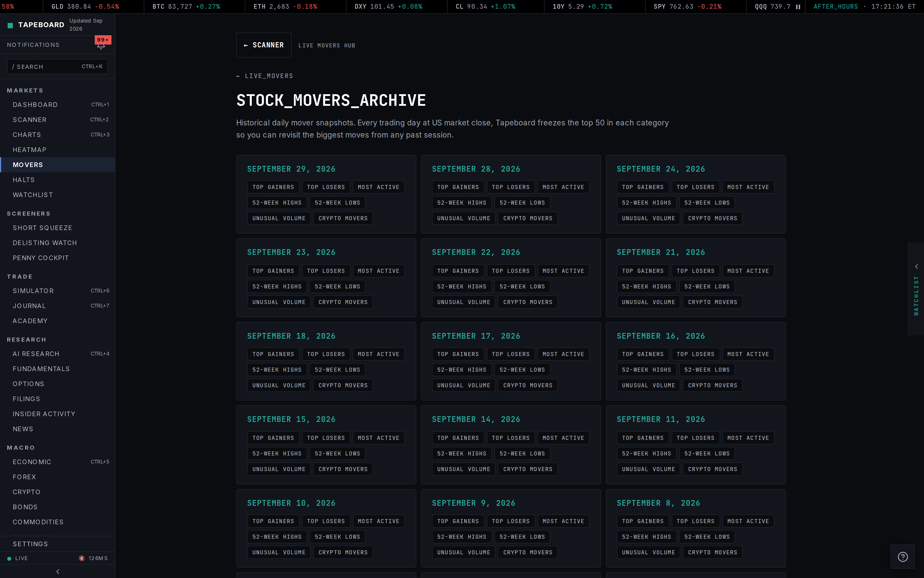The width and height of the screenshot is (924, 578).
Task: Open Short Squeeze screener
Action: 58,228
